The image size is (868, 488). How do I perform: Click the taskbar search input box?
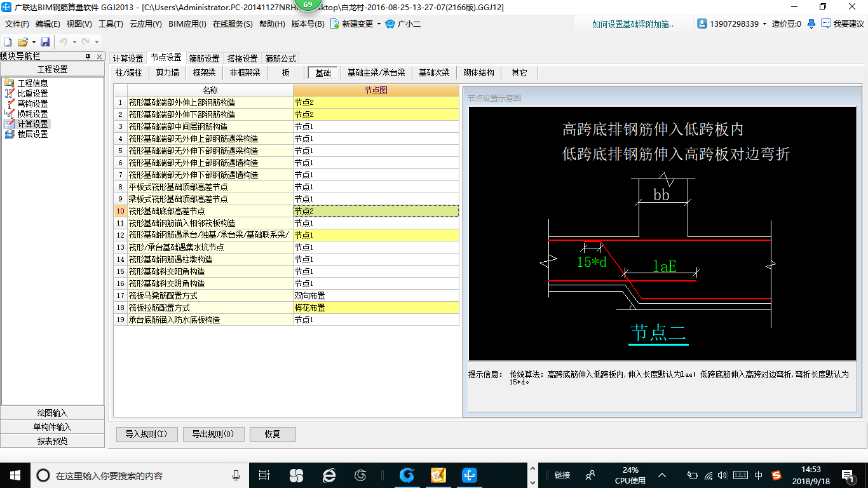click(x=139, y=475)
